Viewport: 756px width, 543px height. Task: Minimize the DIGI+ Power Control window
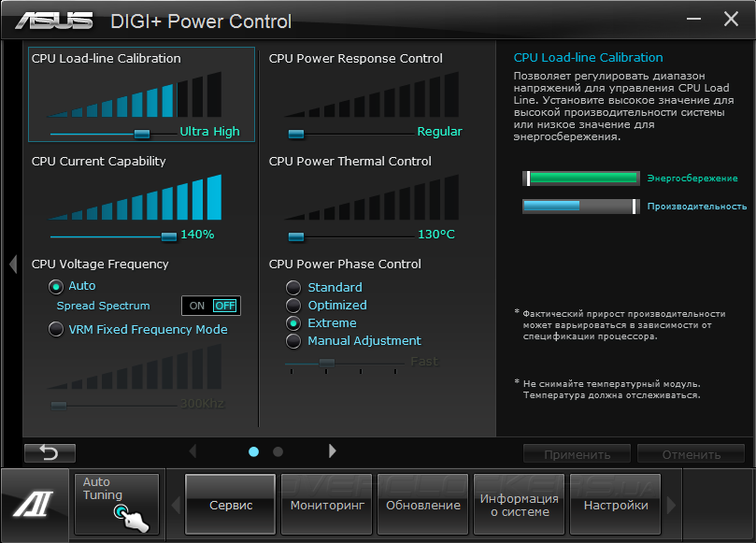(x=693, y=19)
